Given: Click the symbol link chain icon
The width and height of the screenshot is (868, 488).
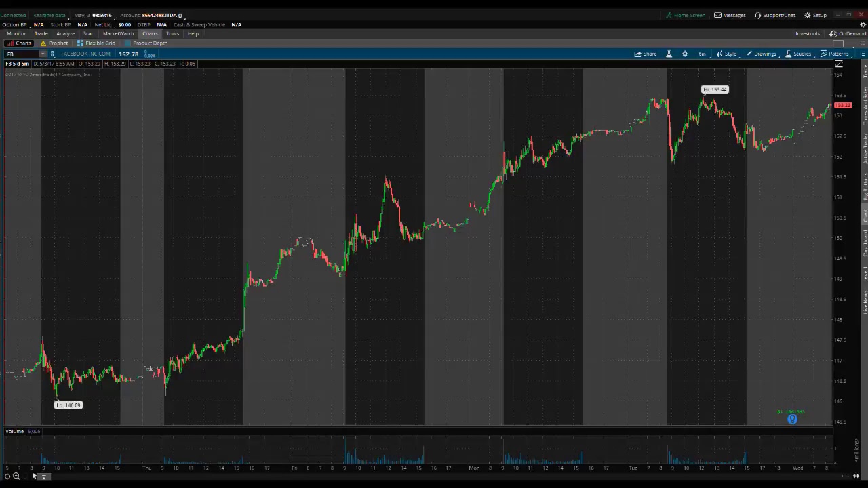Looking at the screenshot, I should point(53,54).
